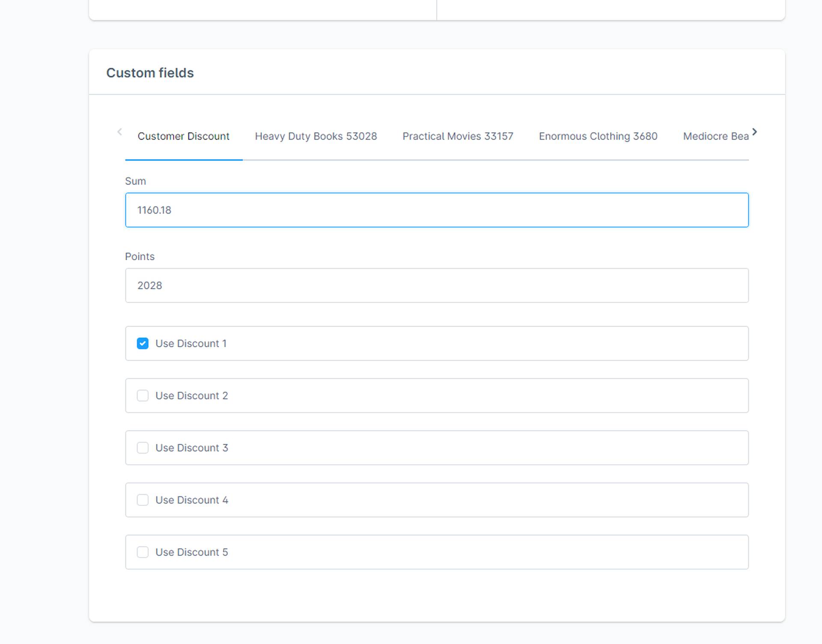Enable the Use Discount 2 checkbox
The image size is (822, 644).
143,395
